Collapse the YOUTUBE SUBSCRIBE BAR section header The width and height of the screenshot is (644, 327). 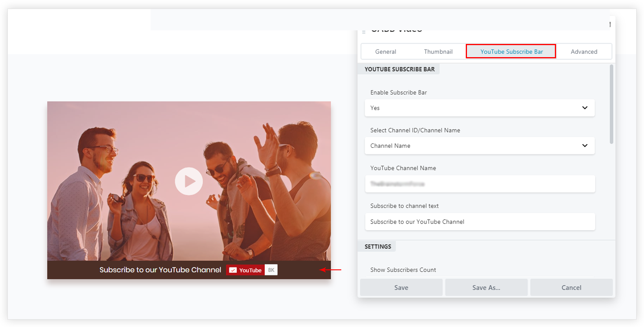[399, 69]
